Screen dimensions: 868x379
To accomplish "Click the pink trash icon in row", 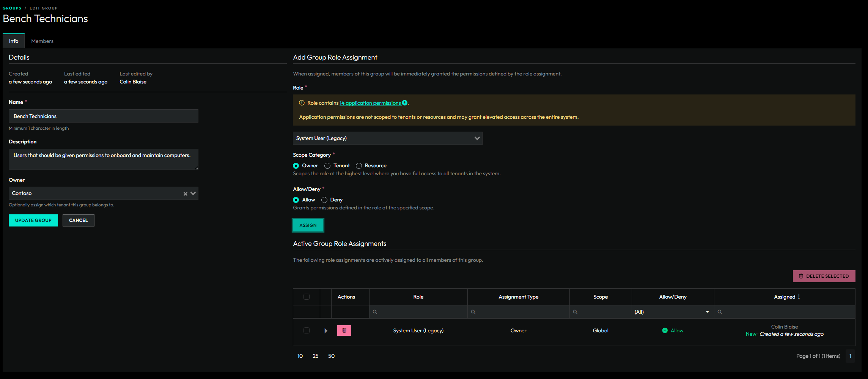I will [344, 330].
